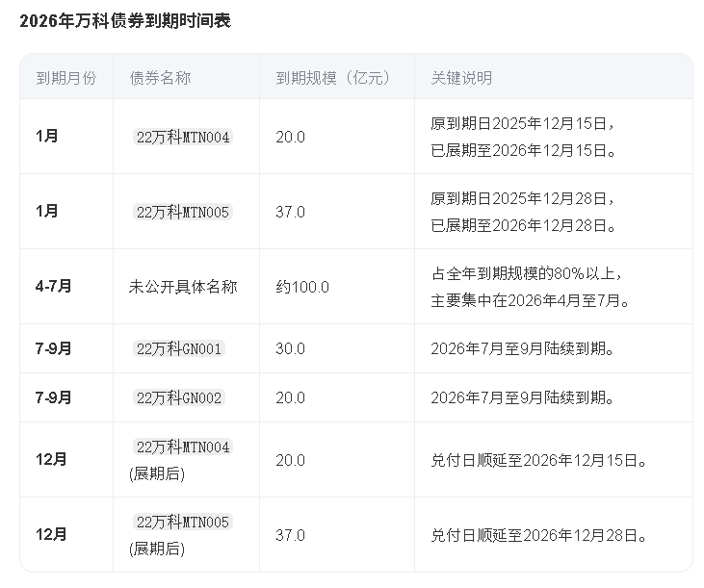Select 20.0 in the first 1月 row
The image size is (704, 588).
[291, 137]
